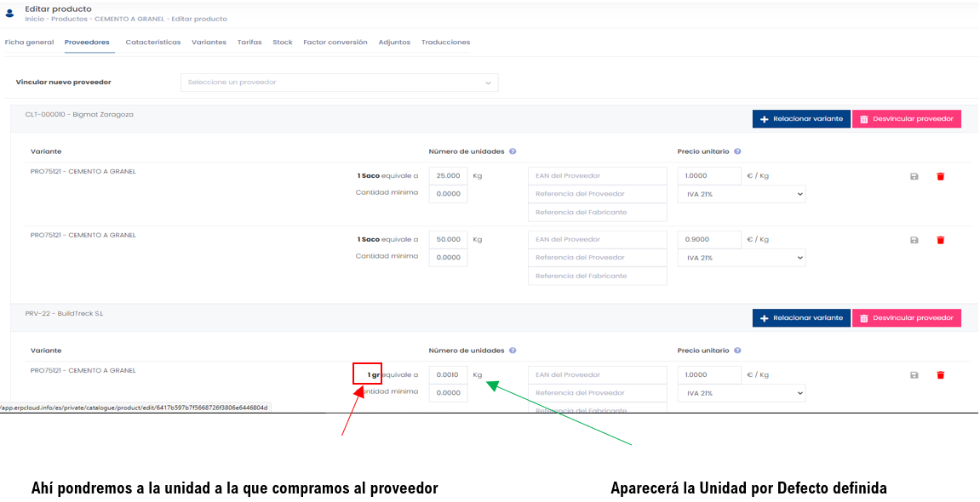Viewport: 980px width, 502px height.
Task: Click Productos in the breadcrumb
Action: click(x=69, y=20)
